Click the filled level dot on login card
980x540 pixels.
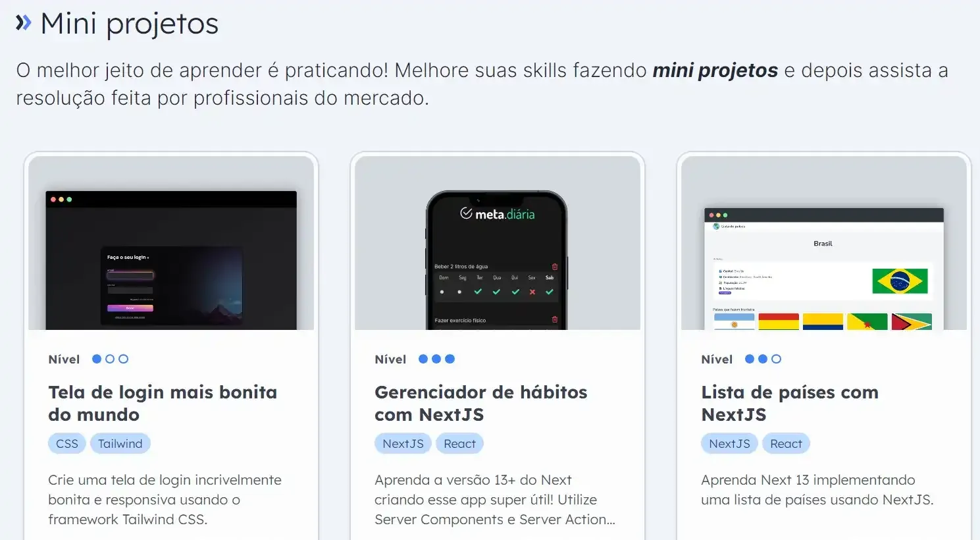97,359
